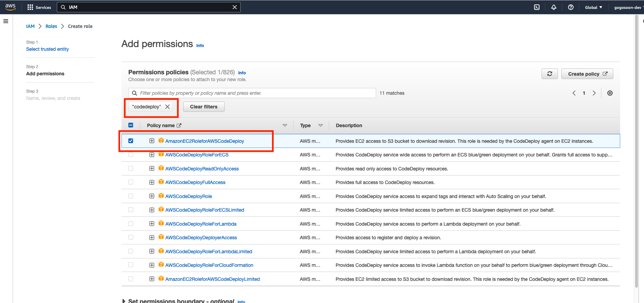Toggle the select-all policies header checkbox
This screenshot has height=303, width=644.
coord(131,125)
